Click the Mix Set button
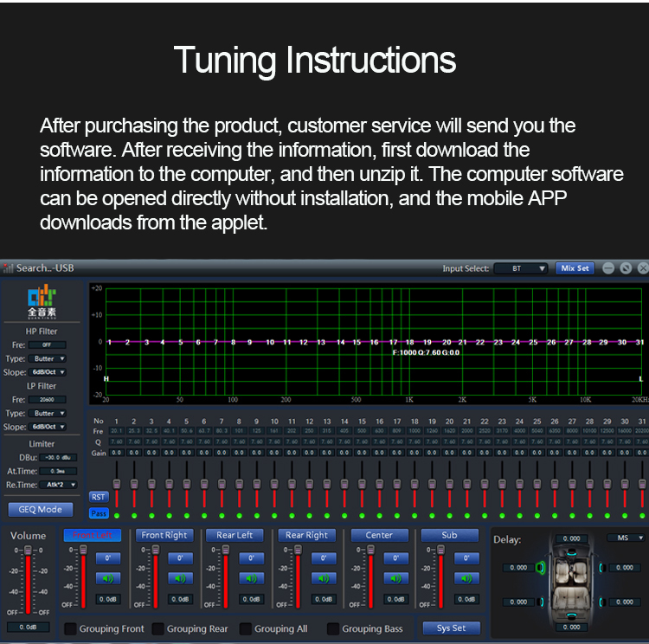This screenshot has width=649, height=644. (574, 268)
